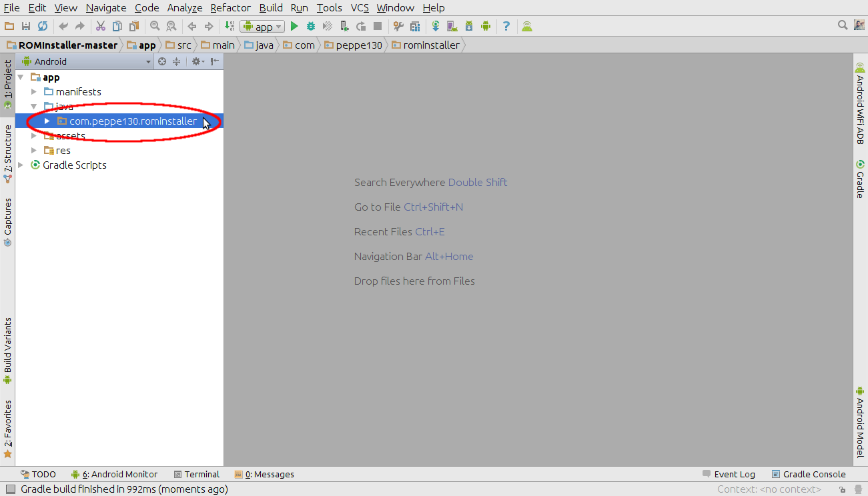Screen dimensions: 868x496
Task: Open the Android project view dropdown
Action: [87, 61]
